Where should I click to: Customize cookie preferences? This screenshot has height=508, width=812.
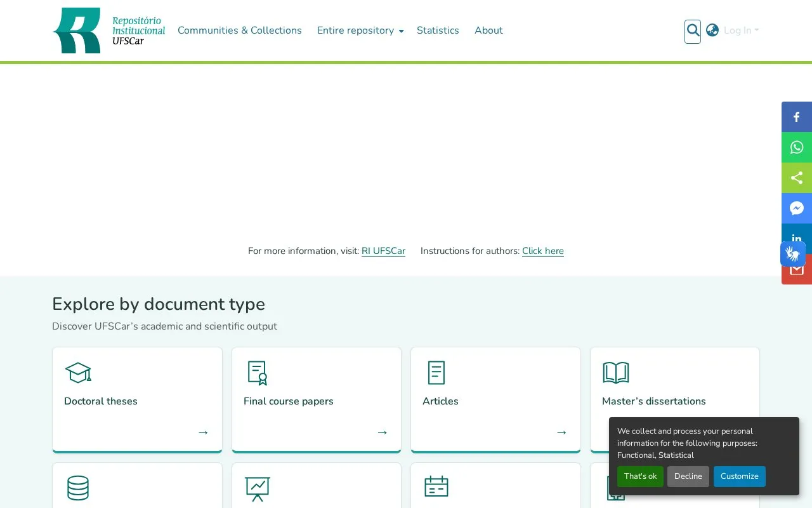[x=740, y=476]
